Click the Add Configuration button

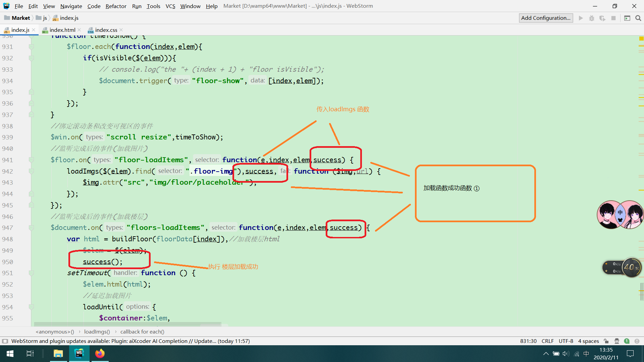tap(546, 18)
